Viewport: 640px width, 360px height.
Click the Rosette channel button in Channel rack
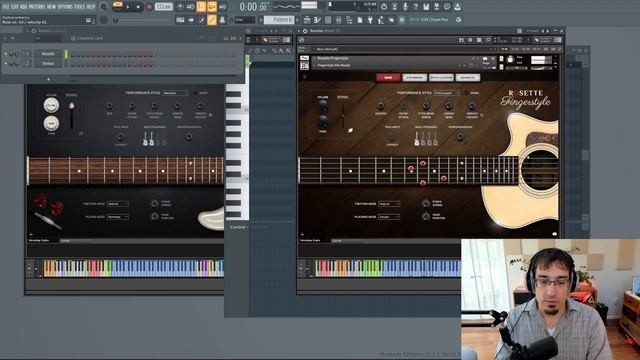pos(48,53)
